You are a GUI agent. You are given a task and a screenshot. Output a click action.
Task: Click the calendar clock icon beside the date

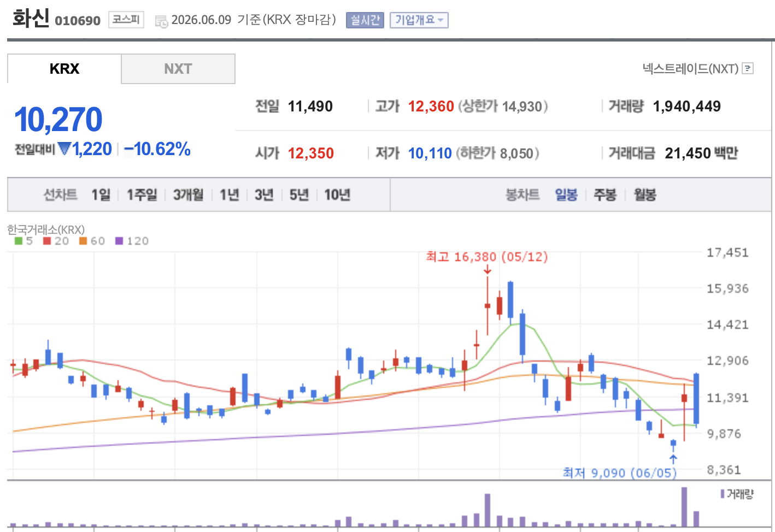coord(161,21)
